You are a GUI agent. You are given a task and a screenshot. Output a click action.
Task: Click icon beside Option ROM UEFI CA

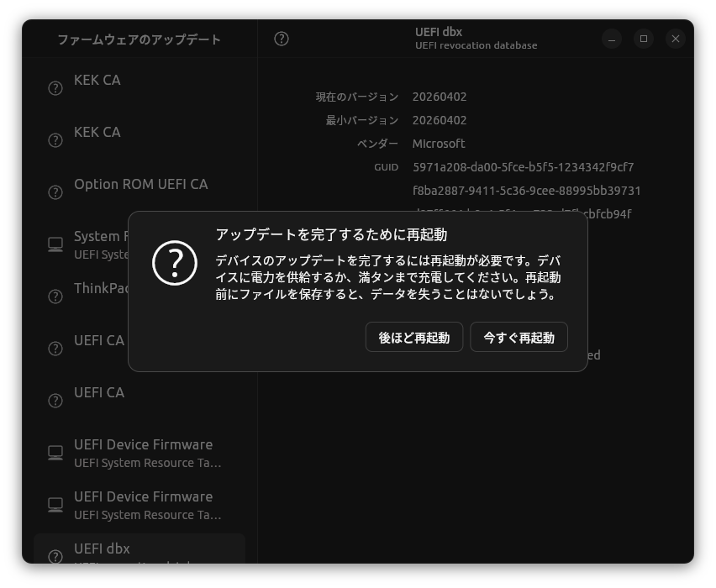point(55,192)
